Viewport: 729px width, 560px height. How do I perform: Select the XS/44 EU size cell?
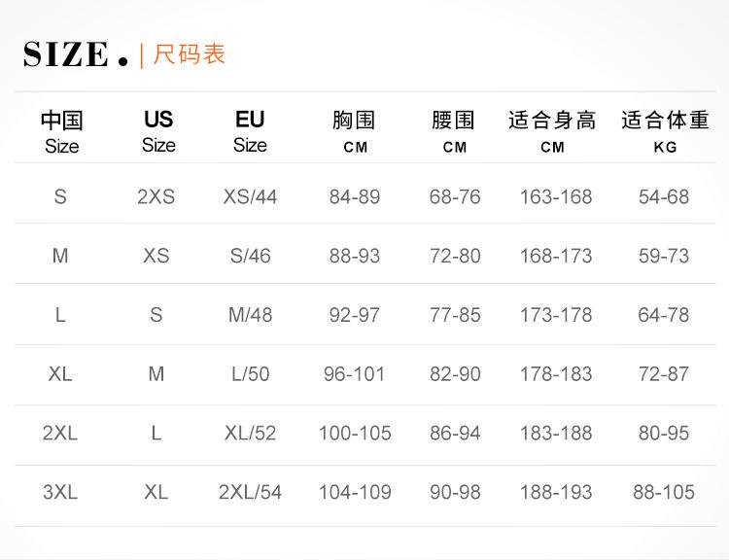250,196
